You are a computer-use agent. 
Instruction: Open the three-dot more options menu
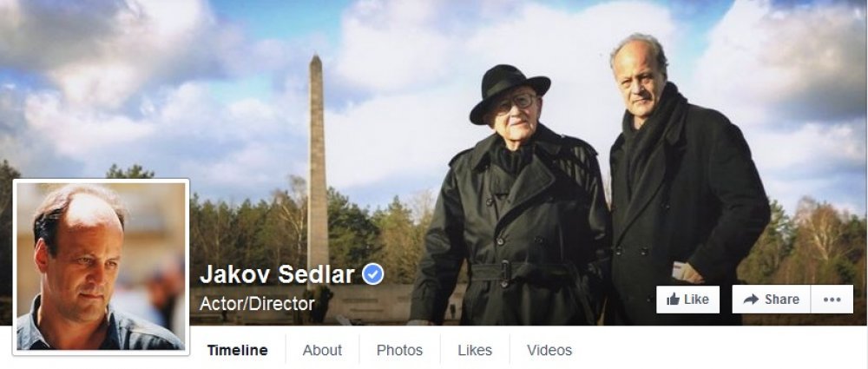click(832, 300)
